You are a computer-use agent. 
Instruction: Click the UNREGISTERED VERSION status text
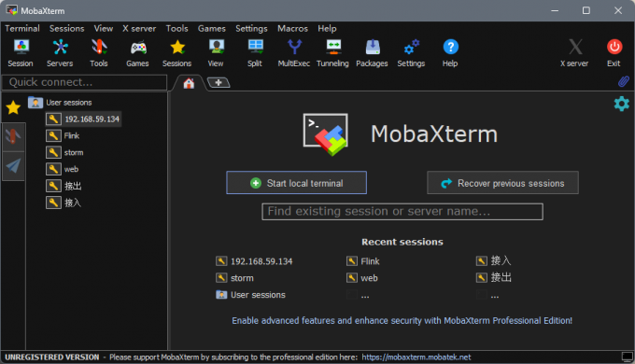pos(52,357)
